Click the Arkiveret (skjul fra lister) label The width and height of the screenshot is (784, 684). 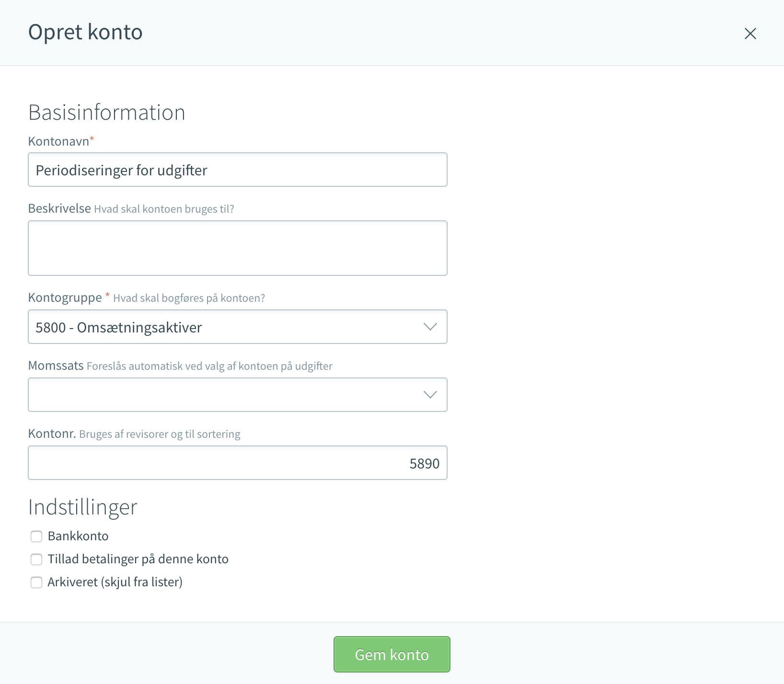pos(115,582)
